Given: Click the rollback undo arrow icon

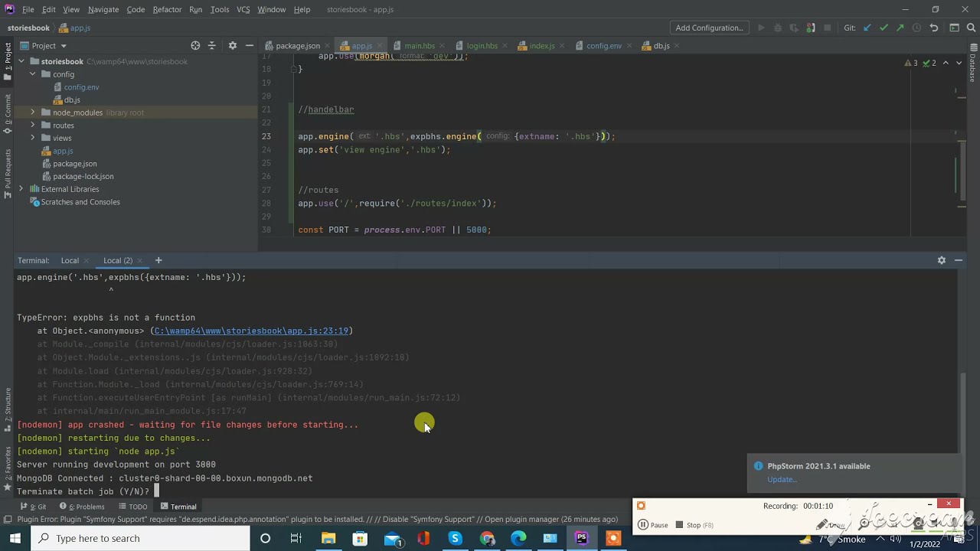Looking at the screenshot, I should [934, 28].
